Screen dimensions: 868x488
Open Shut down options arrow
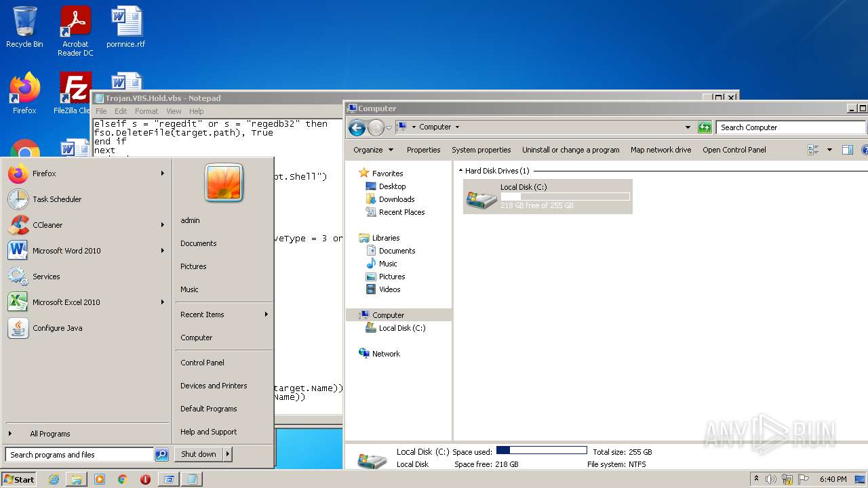228,454
